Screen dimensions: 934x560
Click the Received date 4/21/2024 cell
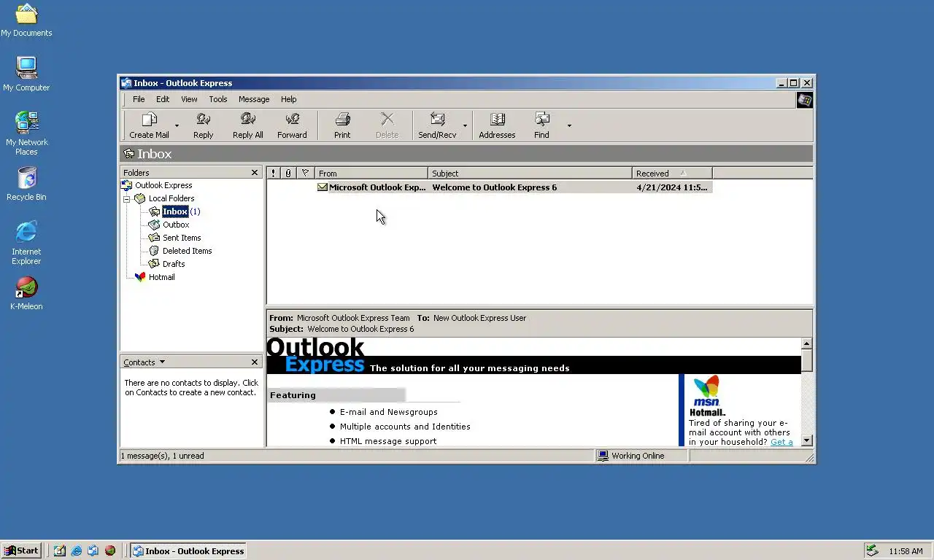click(x=671, y=187)
